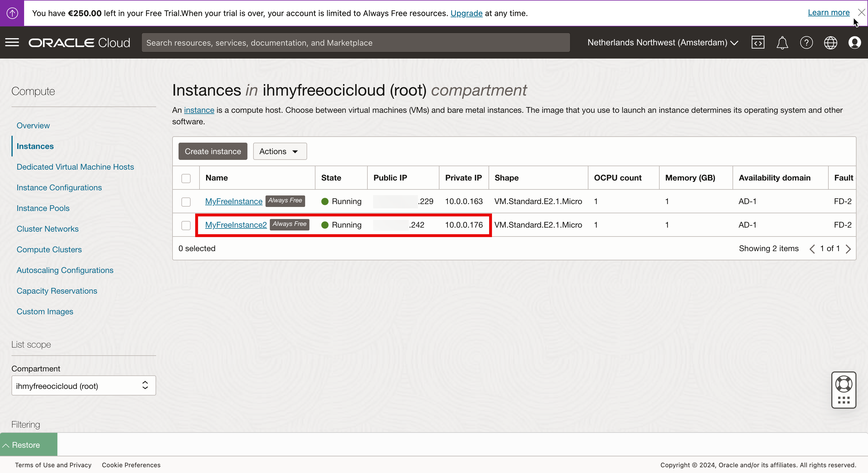Open the help question mark icon

806,43
